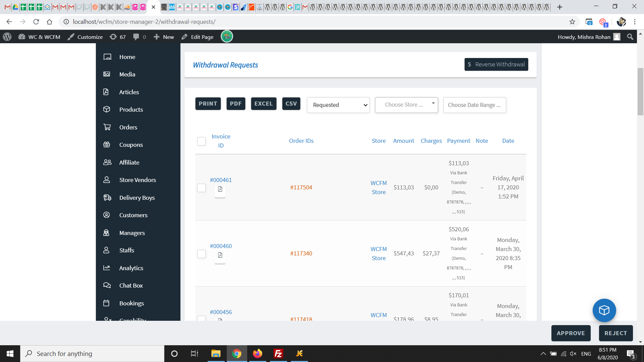Click Customize in the admin bar
Image resolution: width=644 pixels, height=362 pixels.
pyautogui.click(x=85, y=37)
